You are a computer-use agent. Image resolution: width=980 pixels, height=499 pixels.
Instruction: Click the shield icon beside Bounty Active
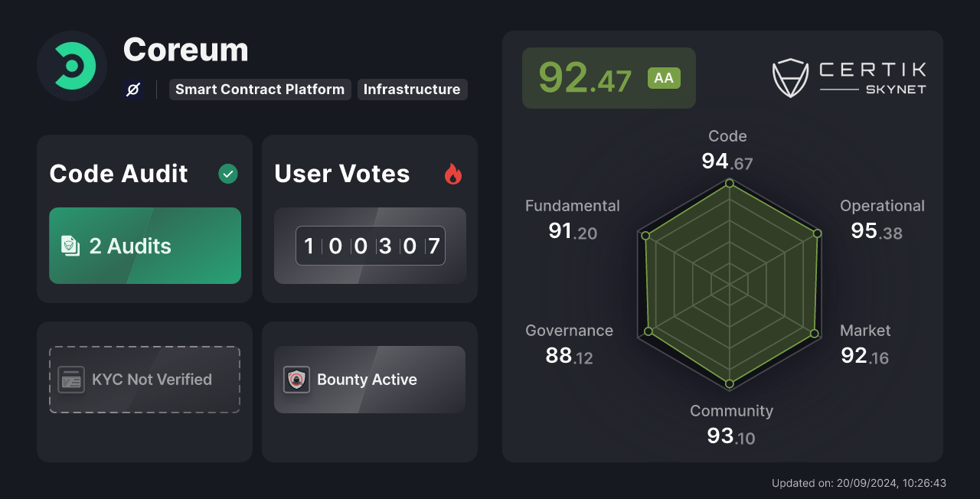pyautogui.click(x=298, y=380)
